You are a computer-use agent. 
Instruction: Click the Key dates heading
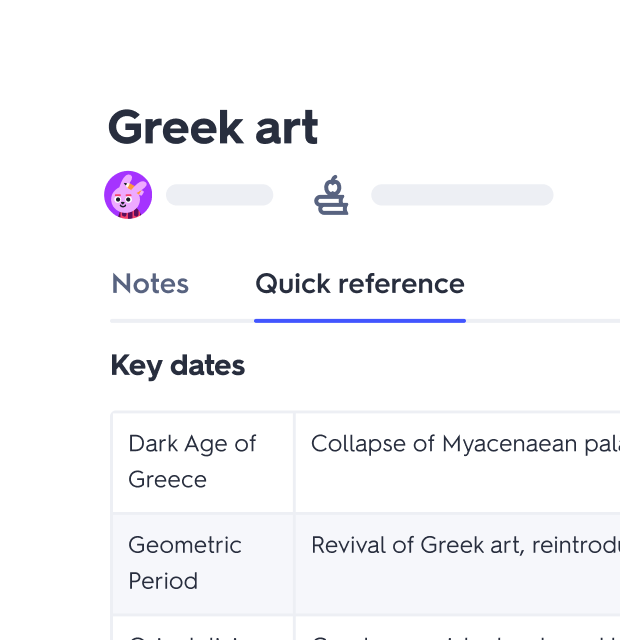pyautogui.click(x=177, y=366)
